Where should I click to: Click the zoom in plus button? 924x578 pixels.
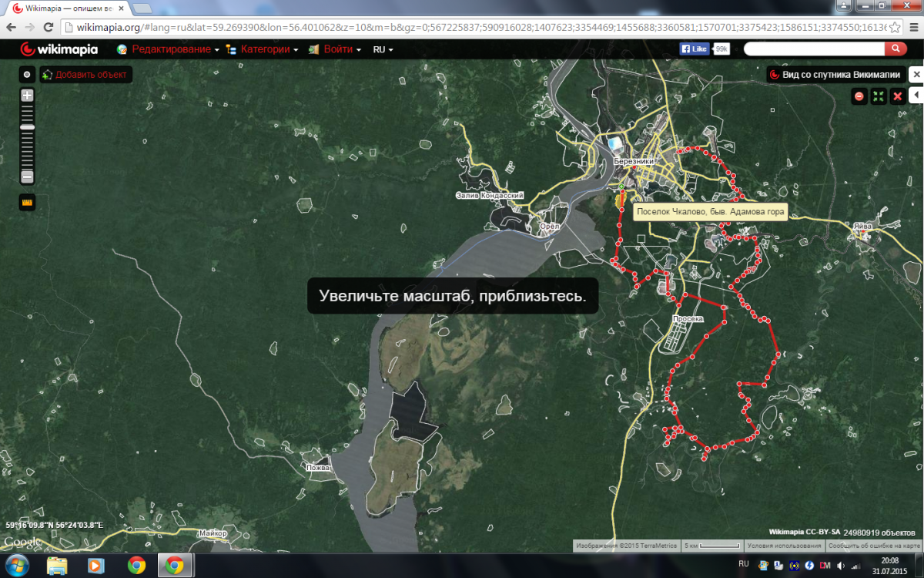coord(28,96)
